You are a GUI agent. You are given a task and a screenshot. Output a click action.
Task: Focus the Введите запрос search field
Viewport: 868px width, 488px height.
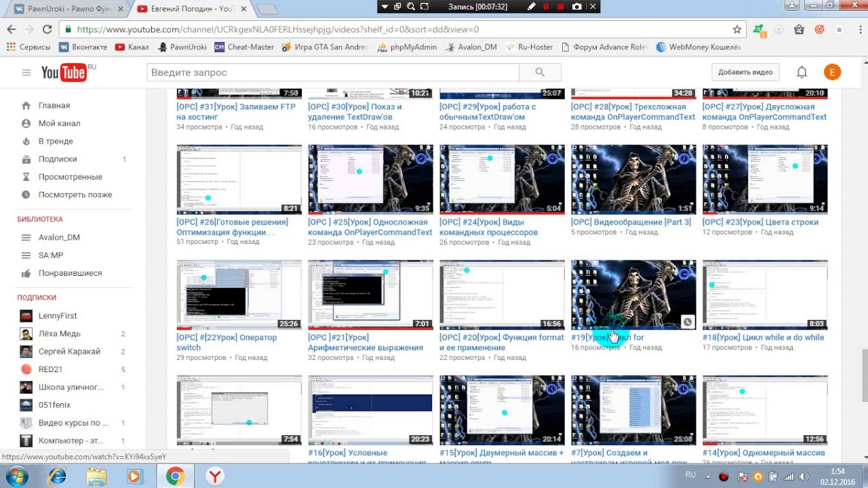(333, 73)
